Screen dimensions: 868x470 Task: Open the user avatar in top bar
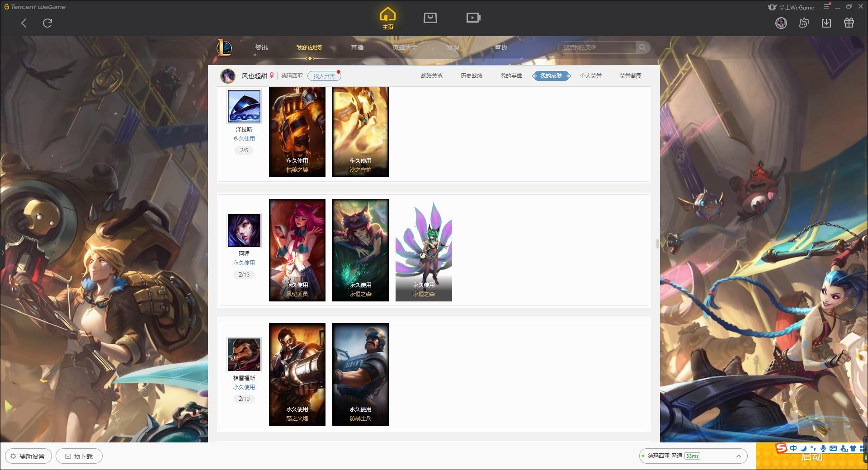[x=781, y=23]
